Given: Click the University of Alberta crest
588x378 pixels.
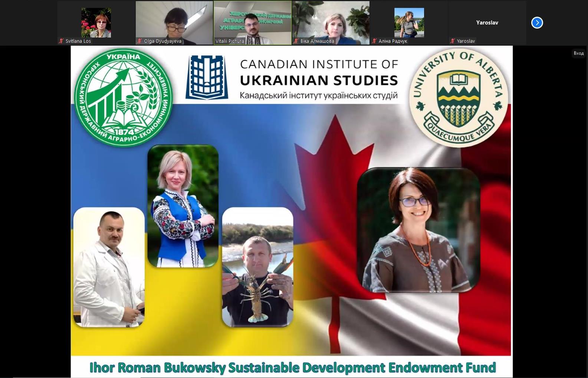Looking at the screenshot, I should point(459,98).
